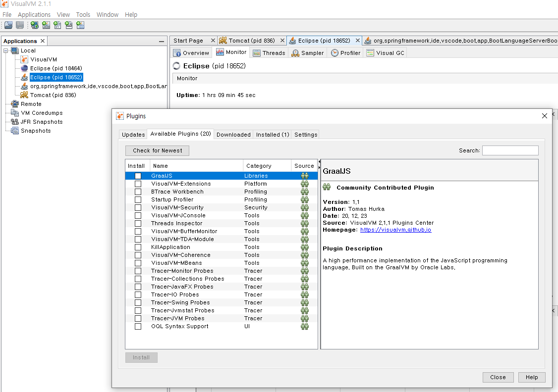This screenshot has height=392, width=558.
Task: Click the loading spinner beside the Eclipse heading
Action: click(x=176, y=66)
